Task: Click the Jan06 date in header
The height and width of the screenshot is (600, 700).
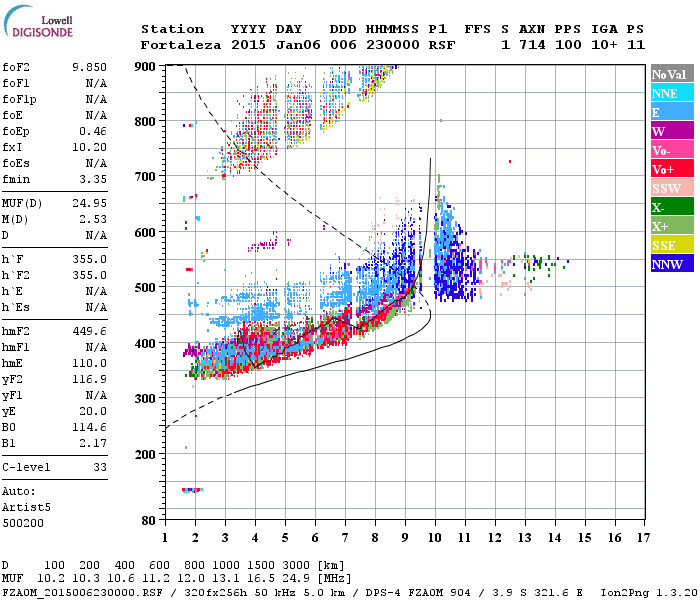Action: point(298,45)
